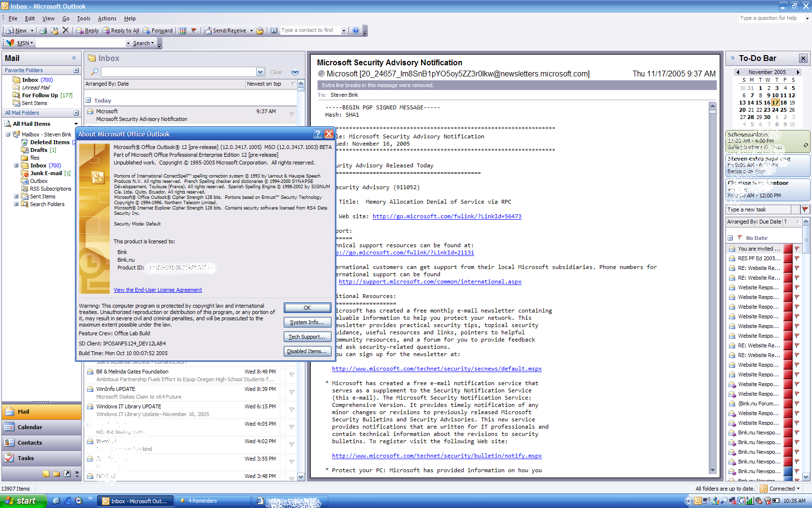This screenshot has width=812, height=508.
Task: Toggle flag on 'RES PF Ed 2005' task
Action: coord(797,258)
